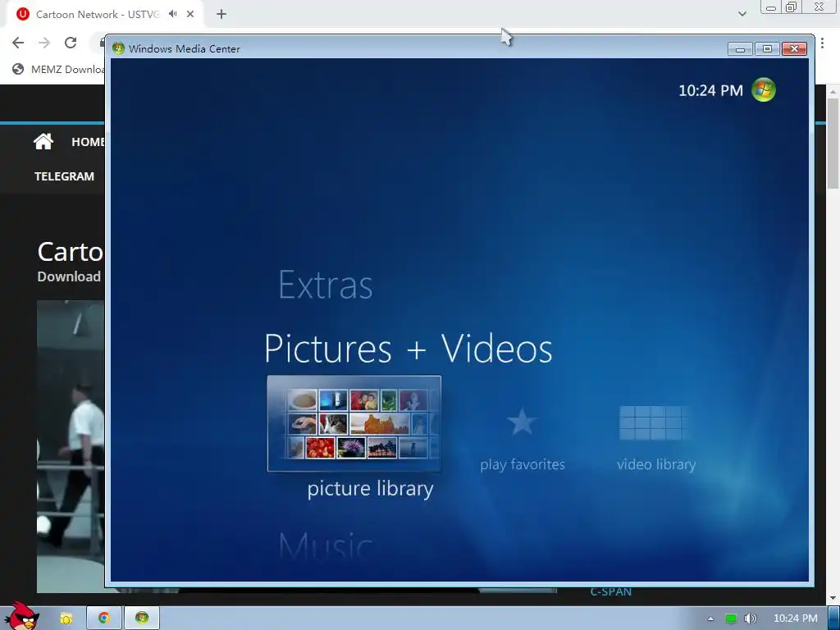This screenshot has height=630, width=840.
Task: Go forward in the Chrome browser
Action: 44,43
